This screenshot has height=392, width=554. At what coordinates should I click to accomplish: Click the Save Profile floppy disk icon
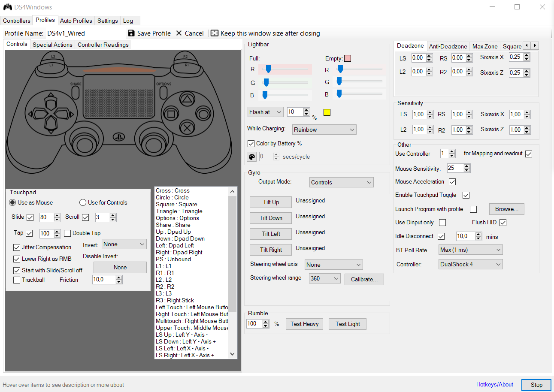[131, 33]
